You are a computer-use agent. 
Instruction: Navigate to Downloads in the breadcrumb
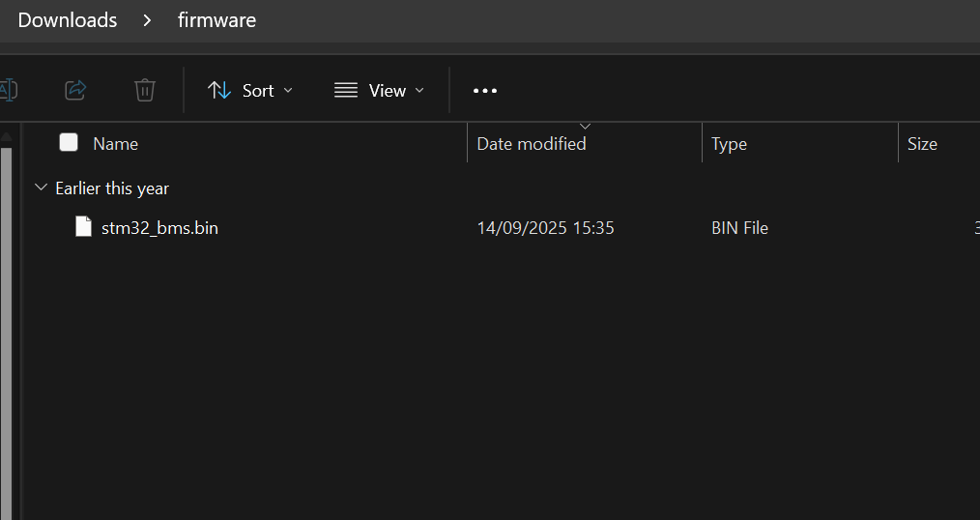pos(68,20)
